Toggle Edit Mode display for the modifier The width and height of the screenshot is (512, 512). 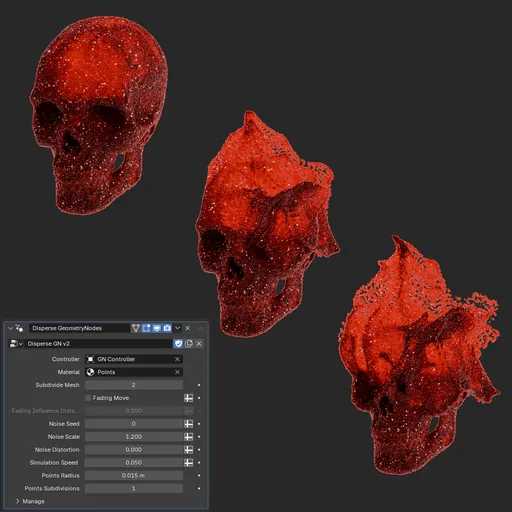[x=146, y=328]
